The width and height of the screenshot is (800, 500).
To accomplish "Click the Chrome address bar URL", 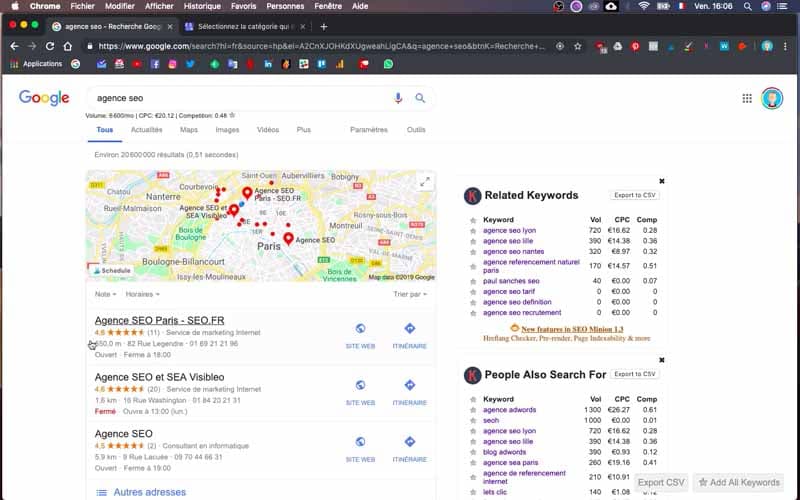I will point(321,46).
